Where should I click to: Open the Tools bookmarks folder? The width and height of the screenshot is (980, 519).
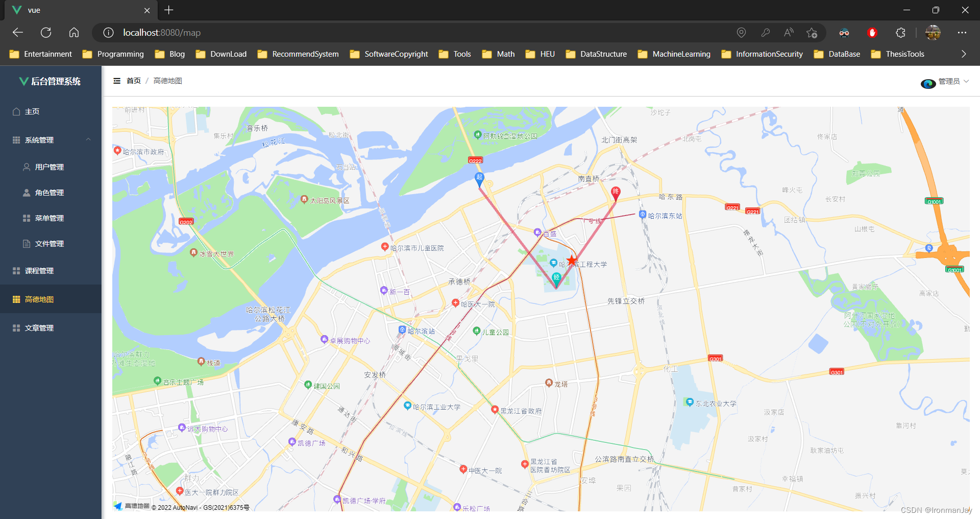click(x=455, y=54)
